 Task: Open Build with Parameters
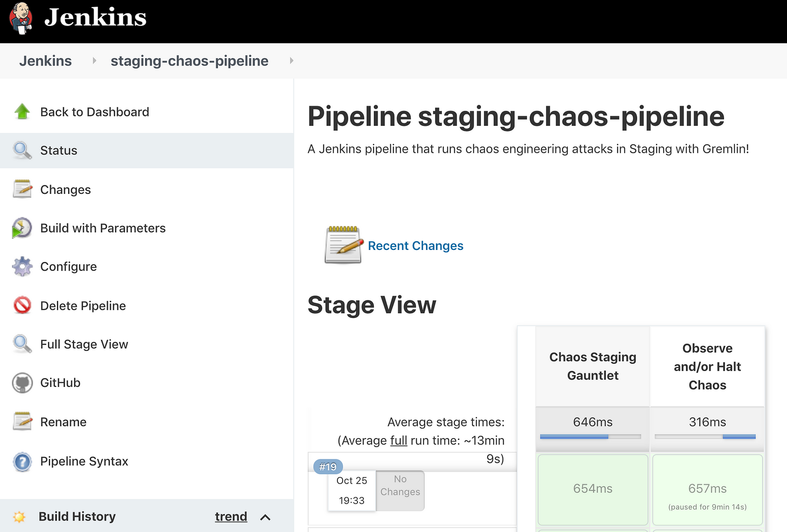(x=103, y=228)
